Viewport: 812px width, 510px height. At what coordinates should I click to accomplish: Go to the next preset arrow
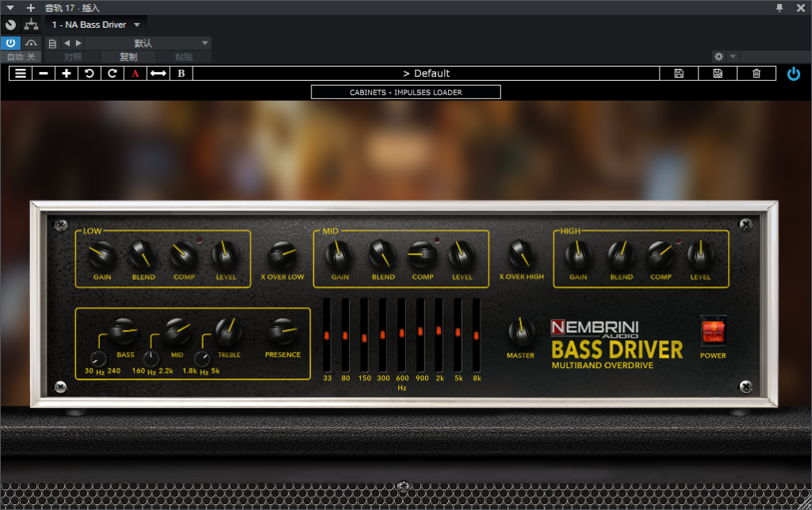(x=79, y=43)
